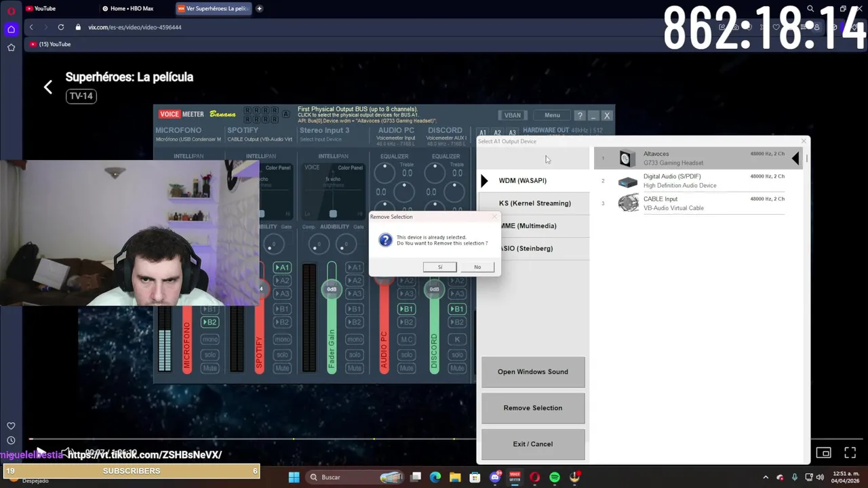Toggle A2 routing on the Stereo Input 3 strip
868x488 pixels.
[354, 281]
